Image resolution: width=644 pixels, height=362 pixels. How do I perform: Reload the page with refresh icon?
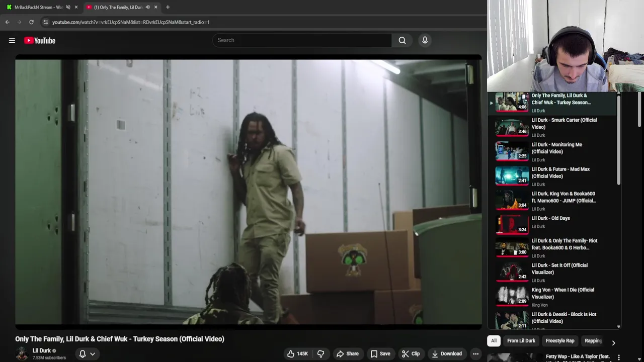coord(31,22)
